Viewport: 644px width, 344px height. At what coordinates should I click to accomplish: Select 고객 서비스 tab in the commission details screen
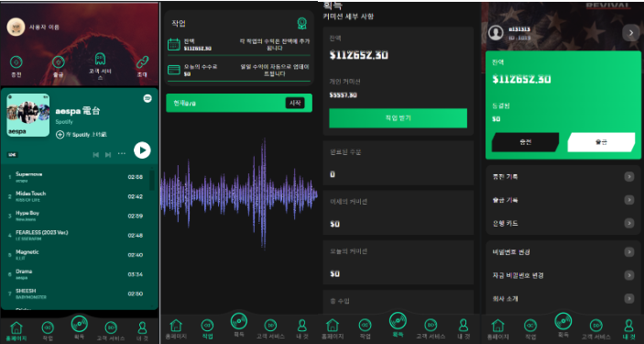point(431,328)
